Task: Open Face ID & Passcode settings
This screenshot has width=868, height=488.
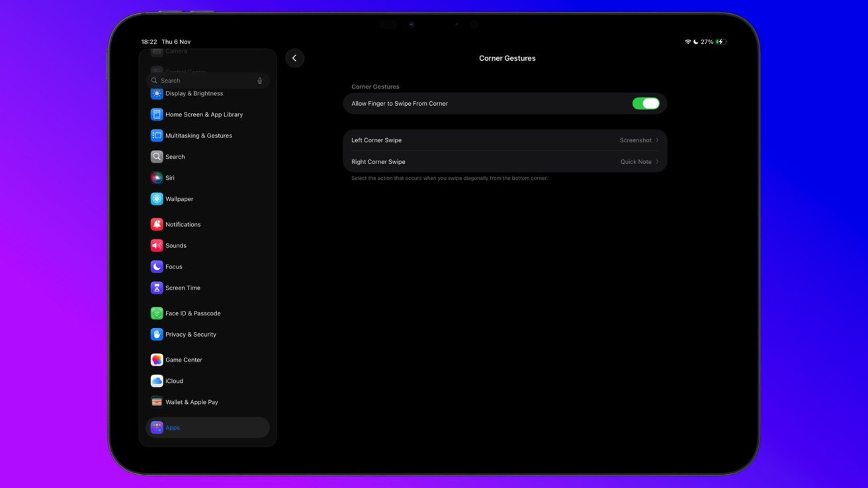Action: tap(193, 313)
